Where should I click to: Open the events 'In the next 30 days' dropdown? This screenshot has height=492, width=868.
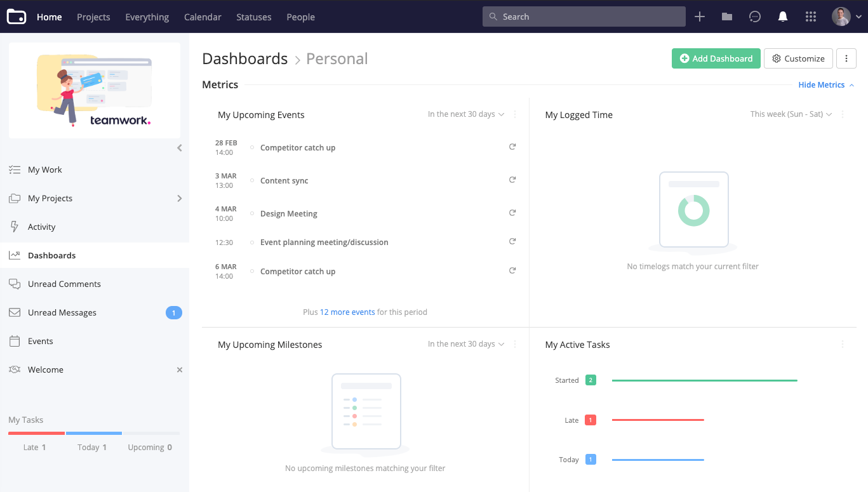click(466, 114)
